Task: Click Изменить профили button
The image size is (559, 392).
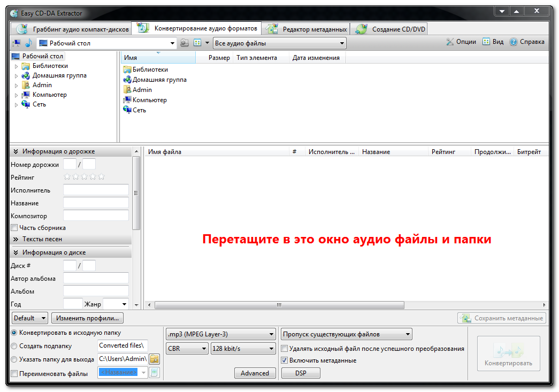Action: (88, 318)
